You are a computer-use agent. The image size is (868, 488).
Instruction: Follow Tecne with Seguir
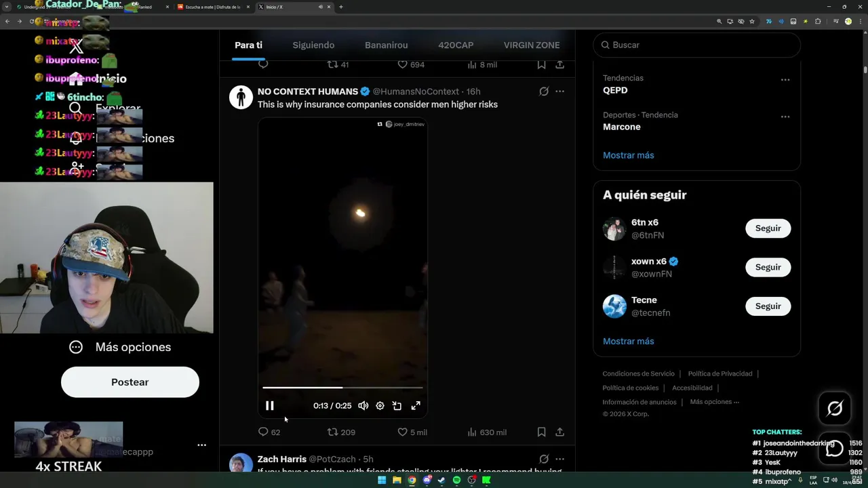[x=768, y=306]
